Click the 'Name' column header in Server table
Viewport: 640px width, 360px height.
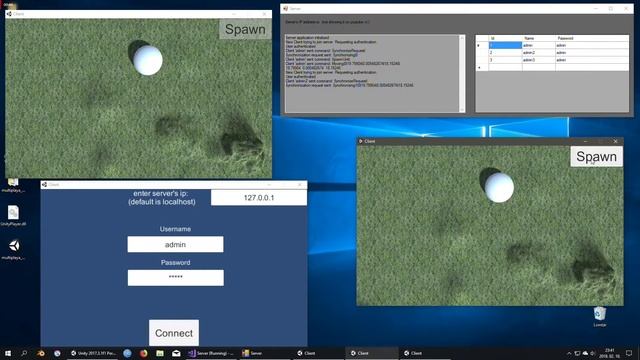538,38
